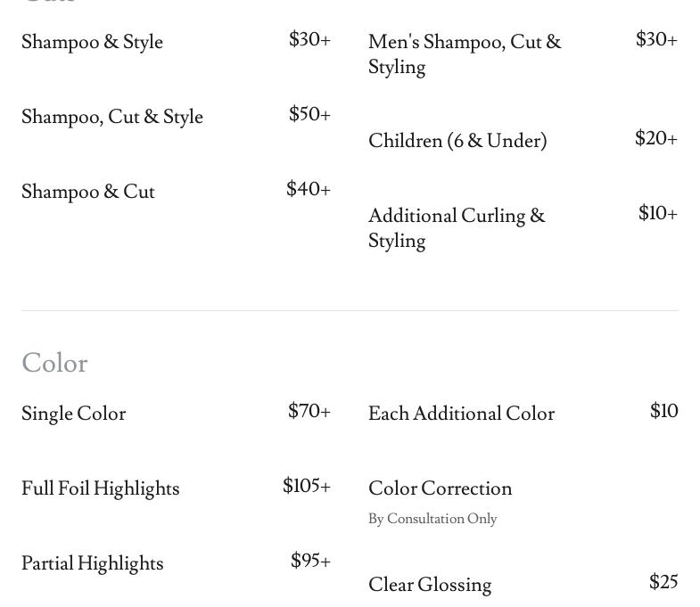The height and width of the screenshot is (607, 700).
Task: Select the Single Color service
Action: click(x=74, y=414)
